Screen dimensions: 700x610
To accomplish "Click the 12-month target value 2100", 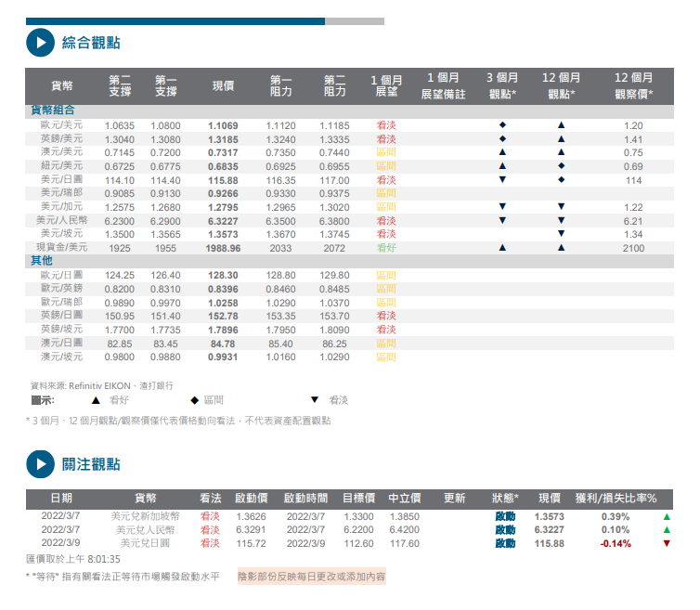I will [633, 248].
